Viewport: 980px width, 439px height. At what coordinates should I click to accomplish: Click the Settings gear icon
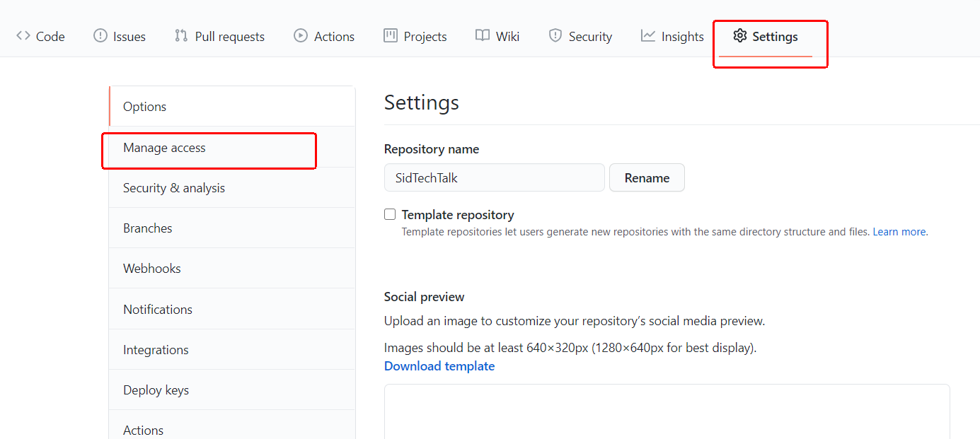click(740, 35)
